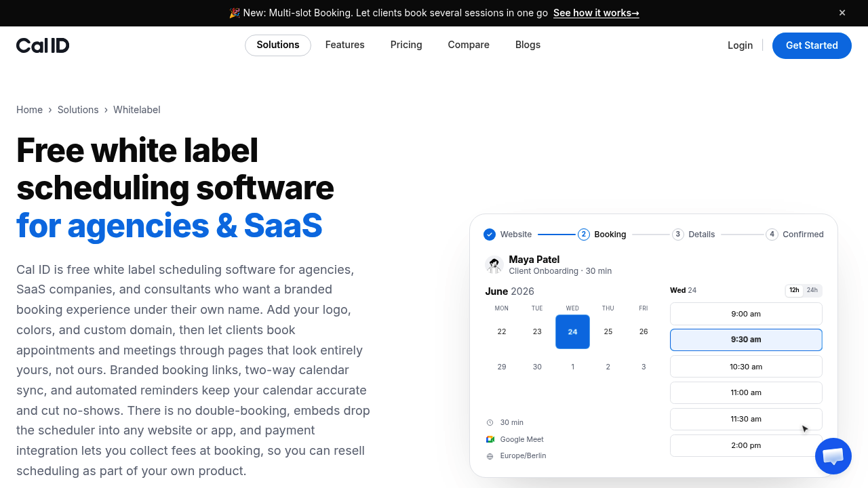The image size is (868, 488).
Task: Select date 1 on the calendar
Action: (x=572, y=367)
